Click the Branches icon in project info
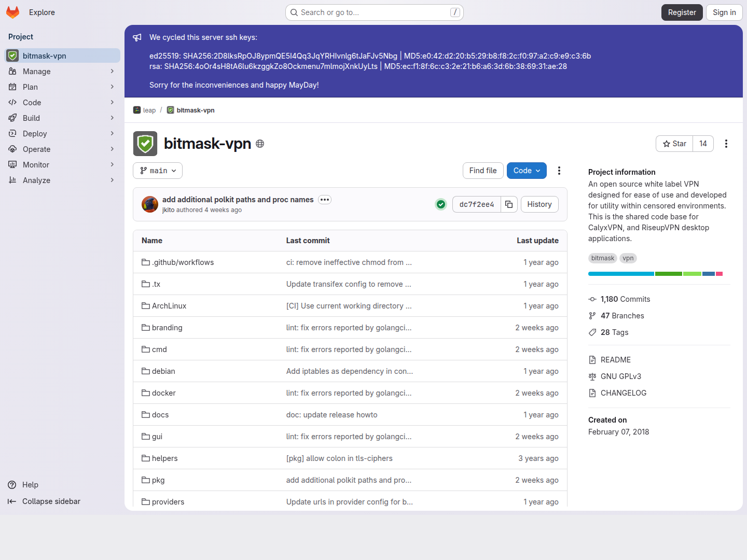This screenshot has height=560, width=747. point(592,316)
